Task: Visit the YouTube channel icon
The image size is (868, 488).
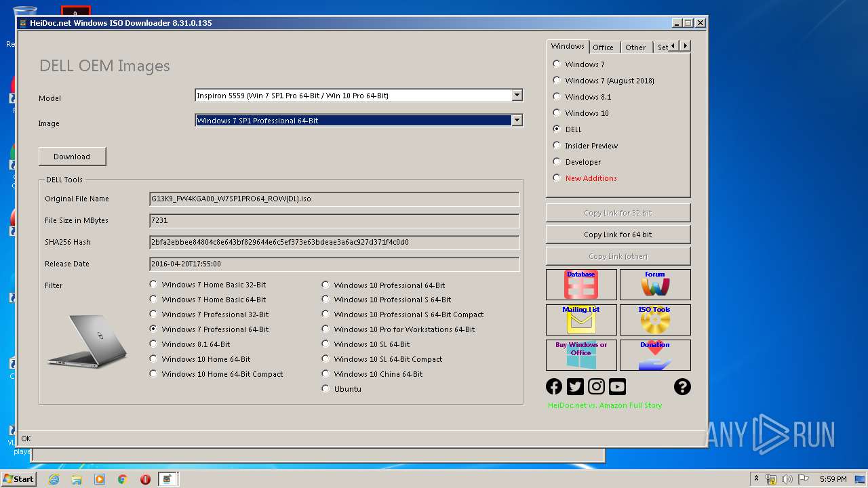Action: [x=617, y=386]
